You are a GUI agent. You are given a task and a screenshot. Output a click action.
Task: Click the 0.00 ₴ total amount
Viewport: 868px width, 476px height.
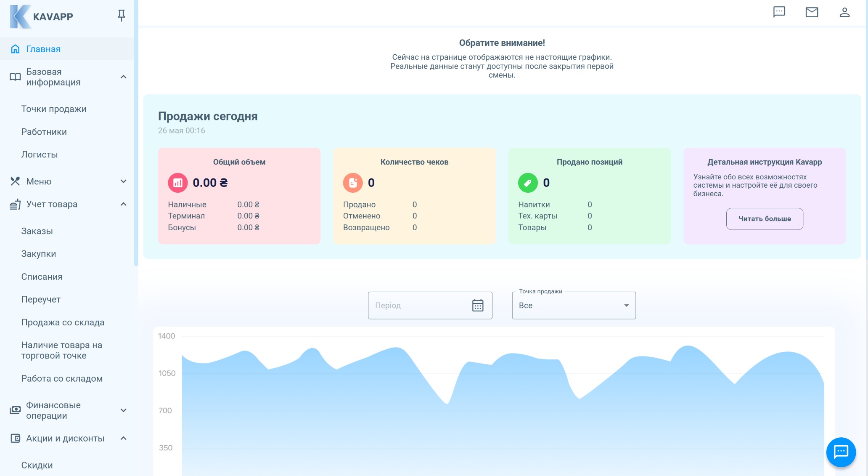click(x=210, y=183)
